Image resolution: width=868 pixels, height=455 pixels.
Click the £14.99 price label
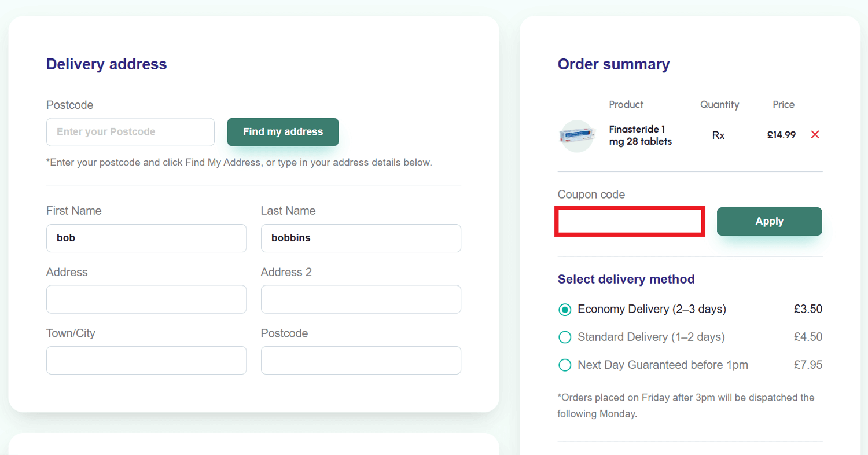pos(781,134)
